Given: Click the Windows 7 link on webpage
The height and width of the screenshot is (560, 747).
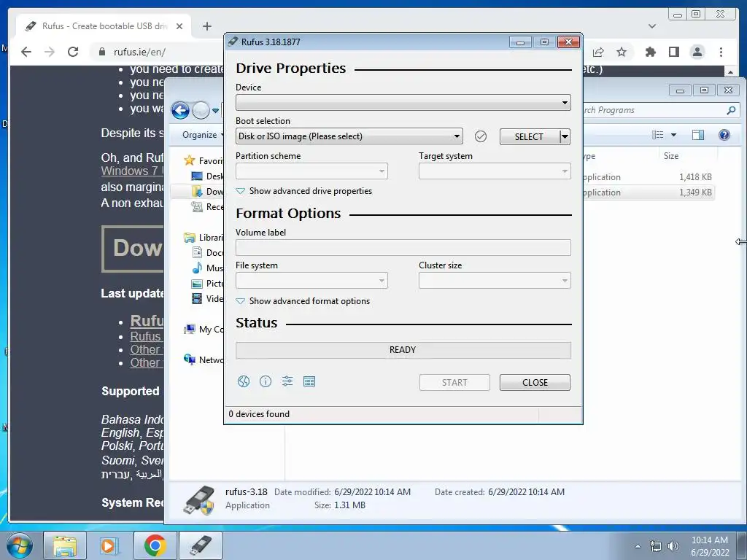Looking at the screenshot, I should [x=132, y=171].
